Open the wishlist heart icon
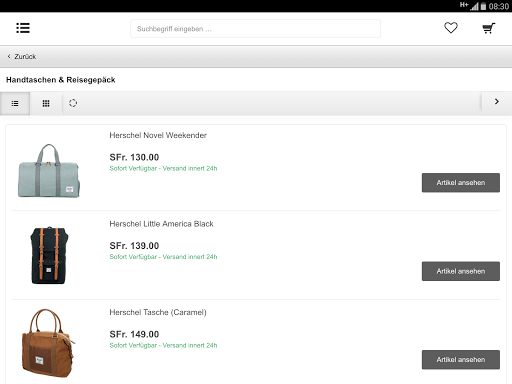The image size is (512, 384). (451, 28)
